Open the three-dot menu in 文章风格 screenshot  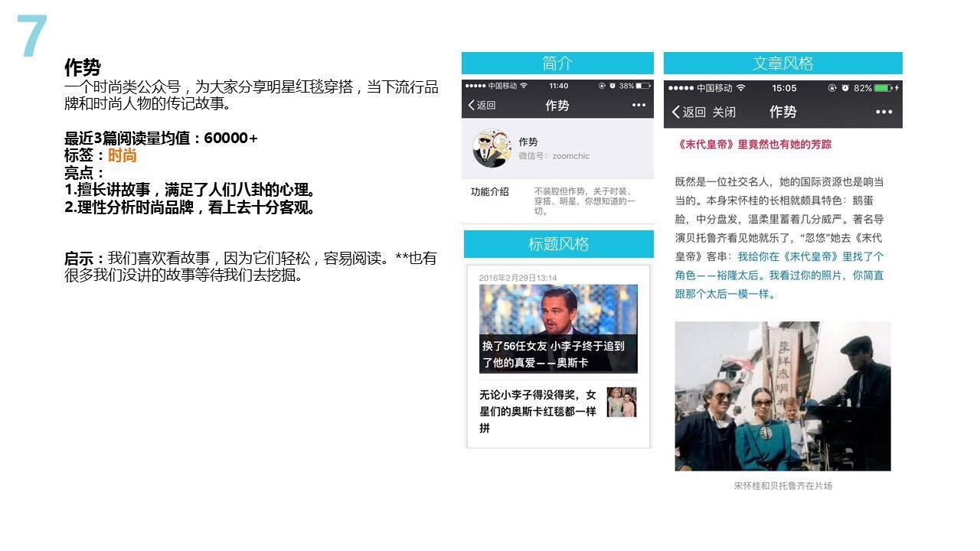[x=884, y=112]
